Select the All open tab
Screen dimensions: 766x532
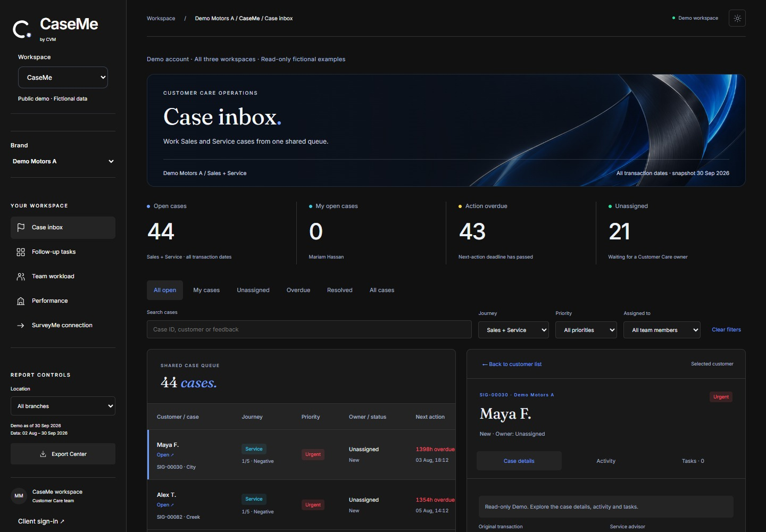click(165, 290)
